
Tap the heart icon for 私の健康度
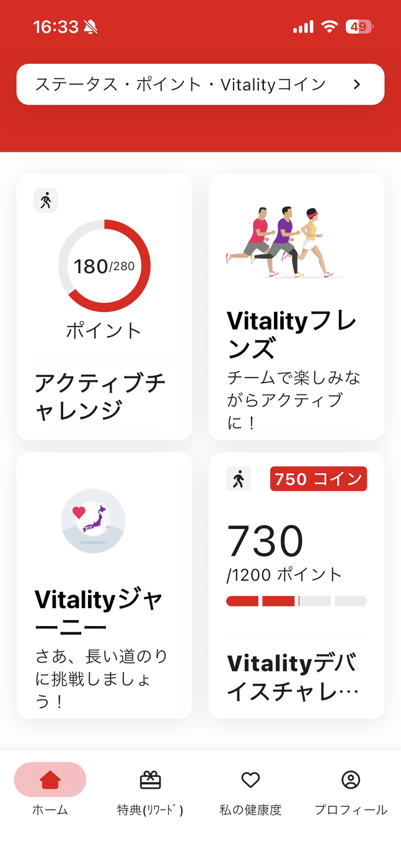point(250,780)
